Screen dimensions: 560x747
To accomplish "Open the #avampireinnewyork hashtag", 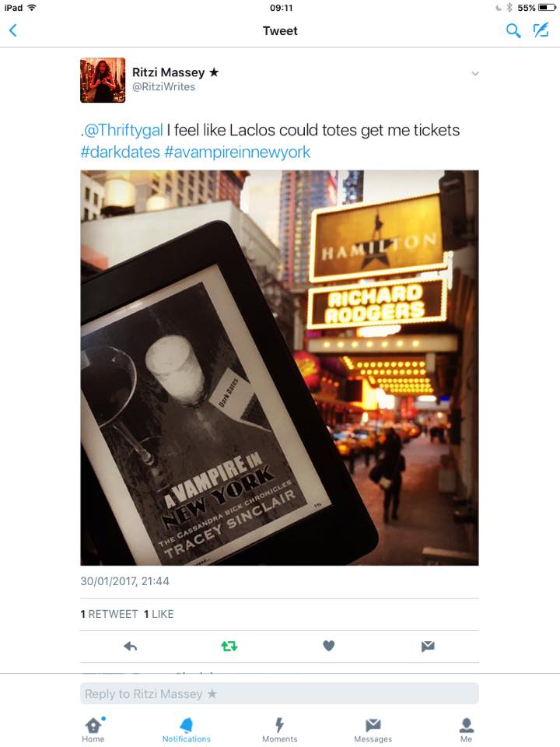I will [237, 152].
